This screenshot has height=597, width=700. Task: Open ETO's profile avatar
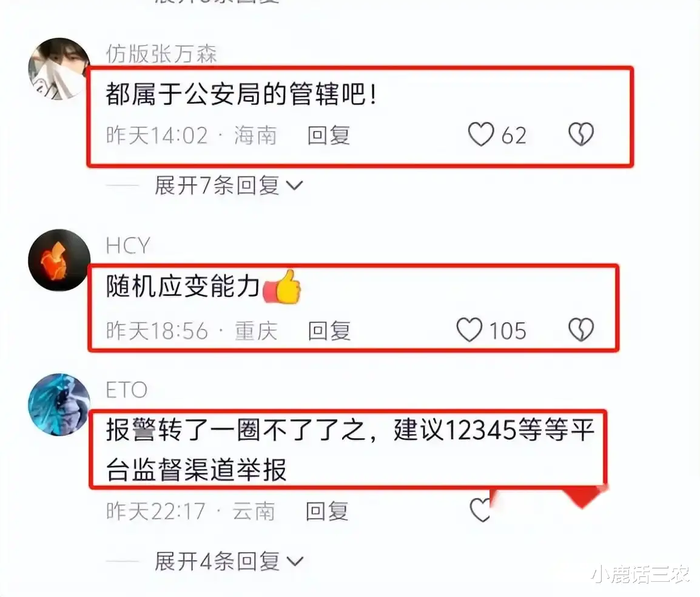[x=59, y=405]
